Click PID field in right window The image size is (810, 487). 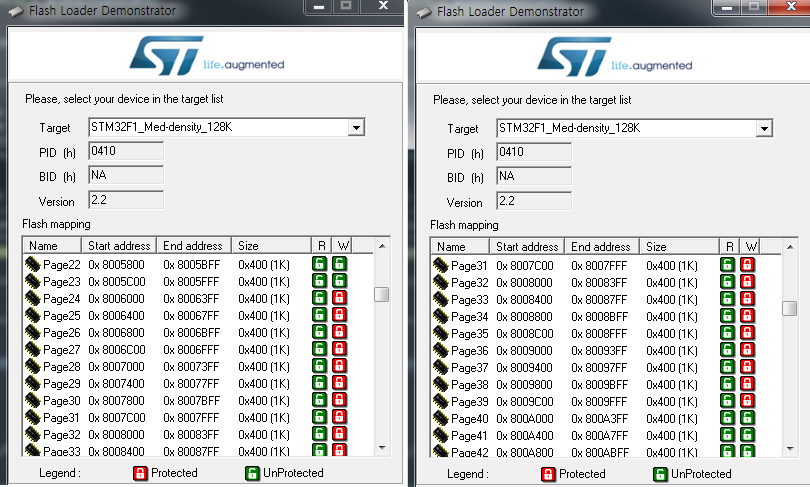(534, 152)
